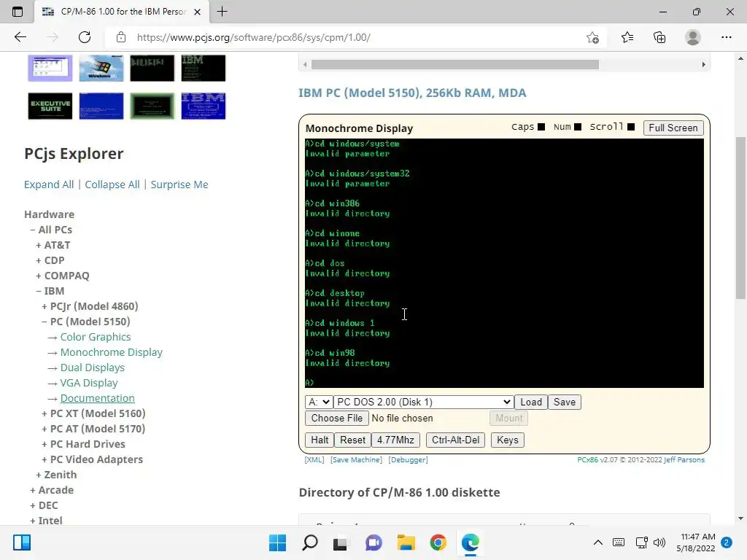Viewport: 747px width, 560px height.
Task: Send Ctrl-Alt-Del to the machine
Action: (455, 440)
